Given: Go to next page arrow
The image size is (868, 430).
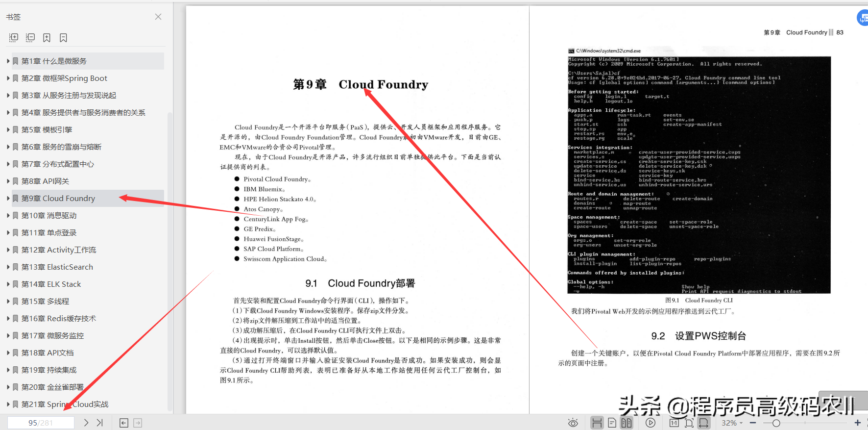Looking at the screenshot, I should 86,423.
